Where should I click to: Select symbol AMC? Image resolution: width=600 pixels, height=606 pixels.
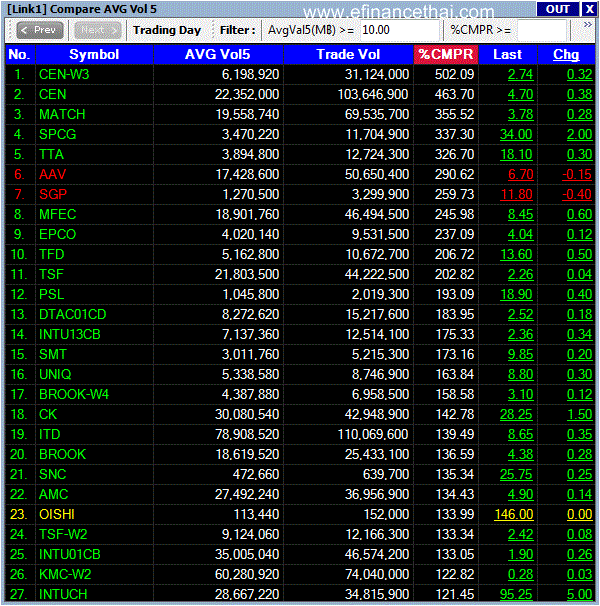[53, 495]
